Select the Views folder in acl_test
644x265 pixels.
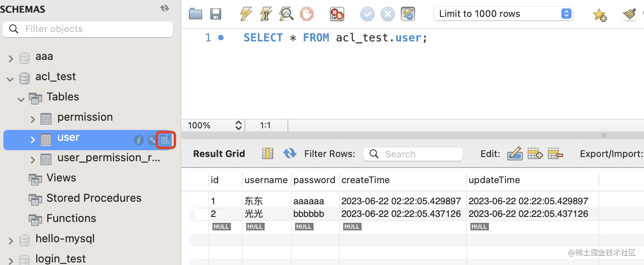point(61,178)
